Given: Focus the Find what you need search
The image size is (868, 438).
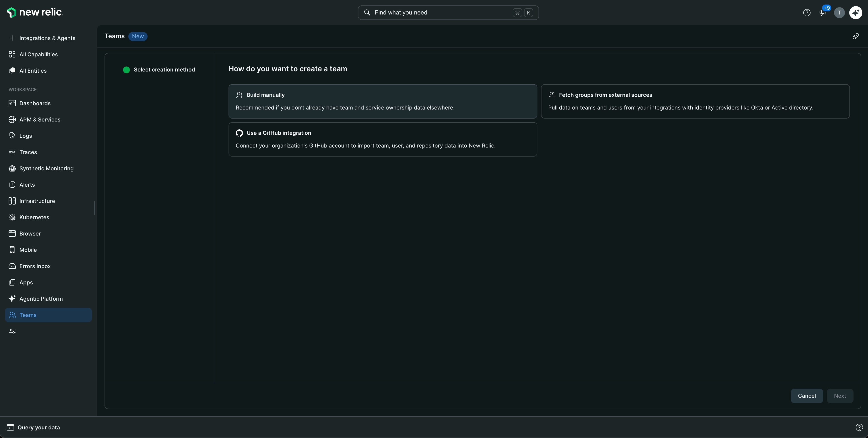Looking at the screenshot, I should tap(448, 13).
